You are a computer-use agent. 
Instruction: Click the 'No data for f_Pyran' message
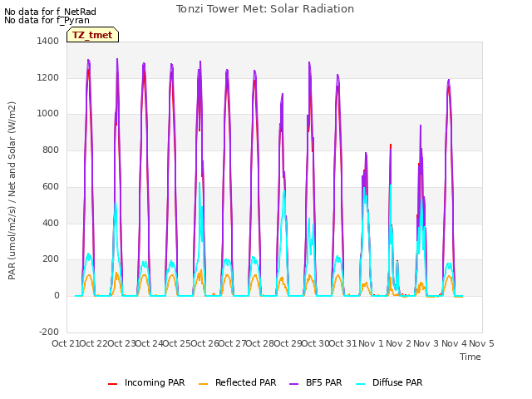point(47,20)
